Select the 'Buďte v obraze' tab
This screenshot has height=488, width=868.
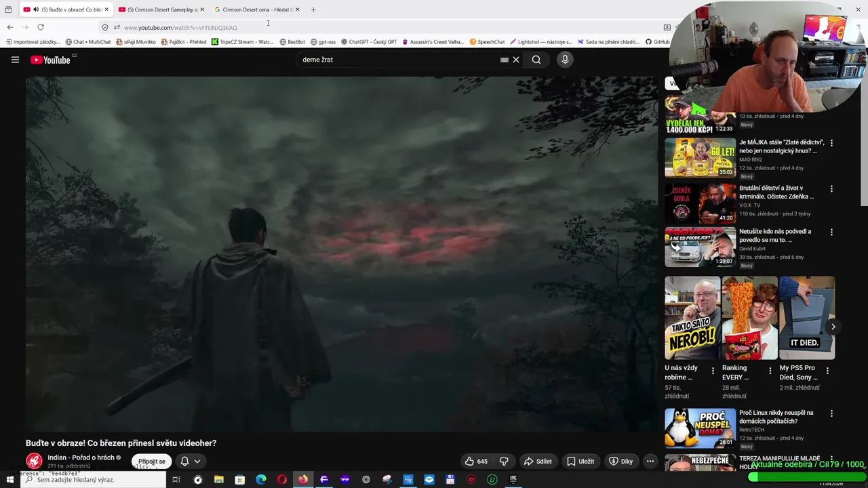(66, 9)
